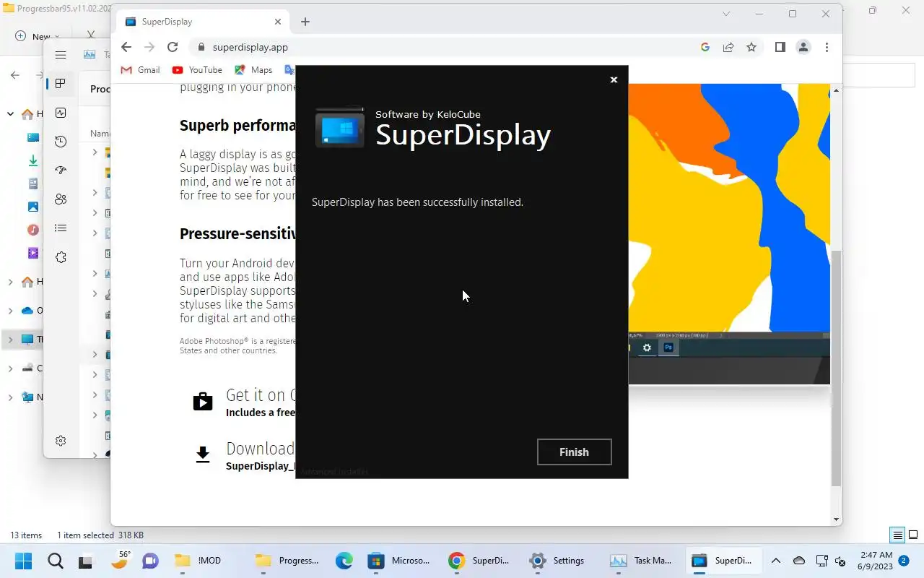This screenshot has width=924, height=578.
Task: Switch to Task Manager on taskbar
Action: pyautogui.click(x=641, y=561)
